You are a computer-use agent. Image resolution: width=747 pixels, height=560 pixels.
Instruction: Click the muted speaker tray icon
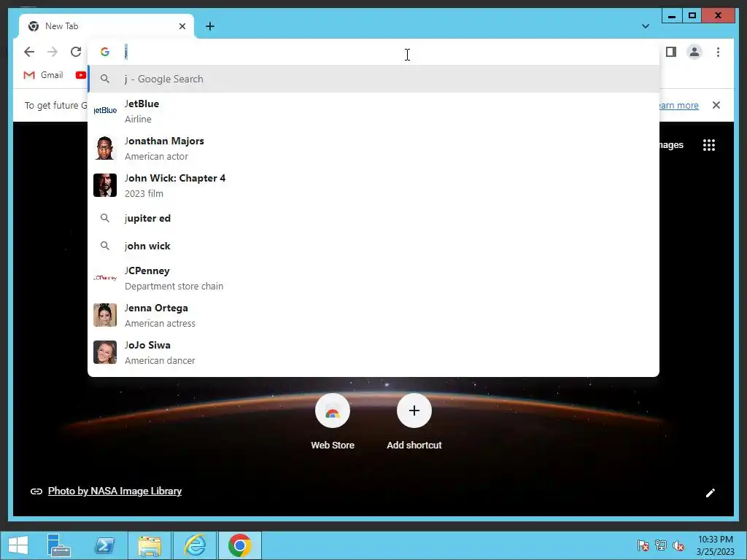(678, 545)
